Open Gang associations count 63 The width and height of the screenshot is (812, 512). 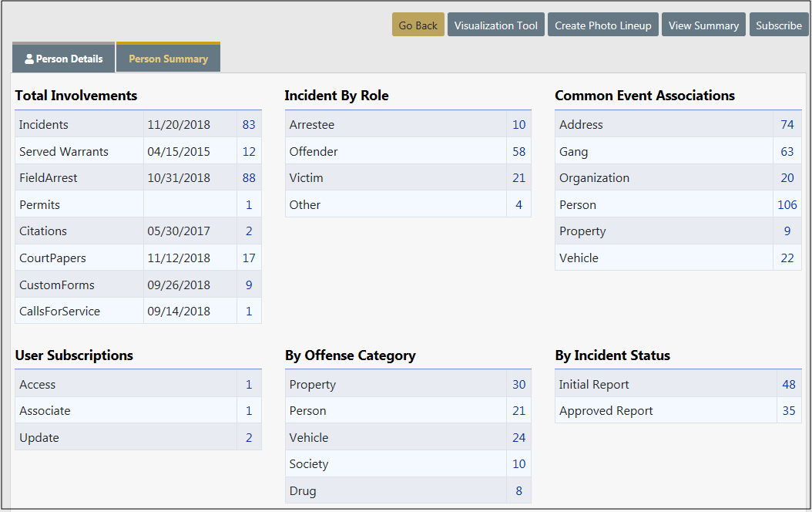(x=787, y=151)
